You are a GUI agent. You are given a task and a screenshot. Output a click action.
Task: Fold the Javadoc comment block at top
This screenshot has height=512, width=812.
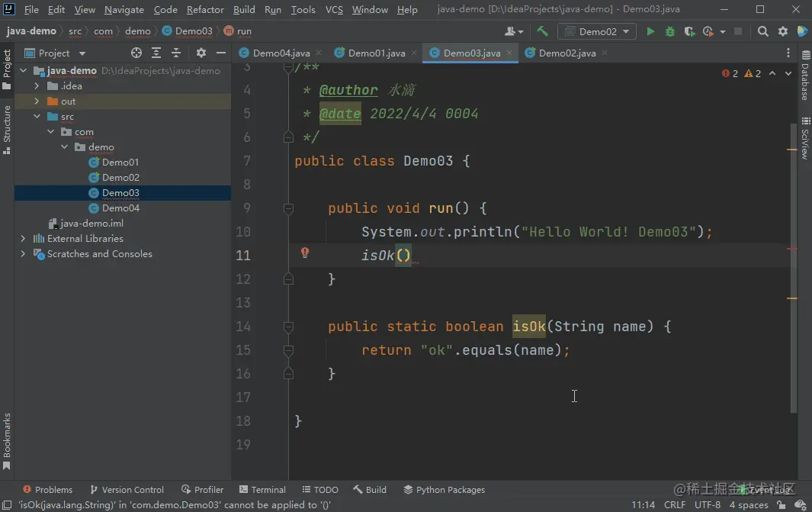(288, 67)
